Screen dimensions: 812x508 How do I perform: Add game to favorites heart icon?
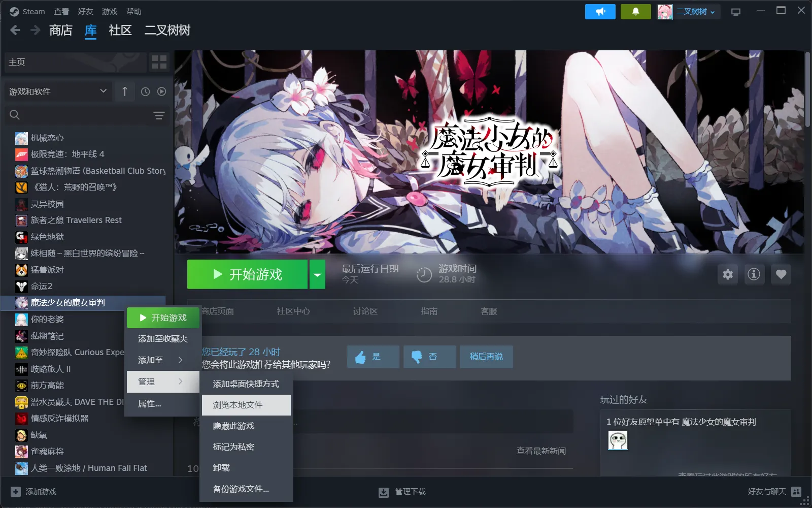pyautogui.click(x=781, y=274)
